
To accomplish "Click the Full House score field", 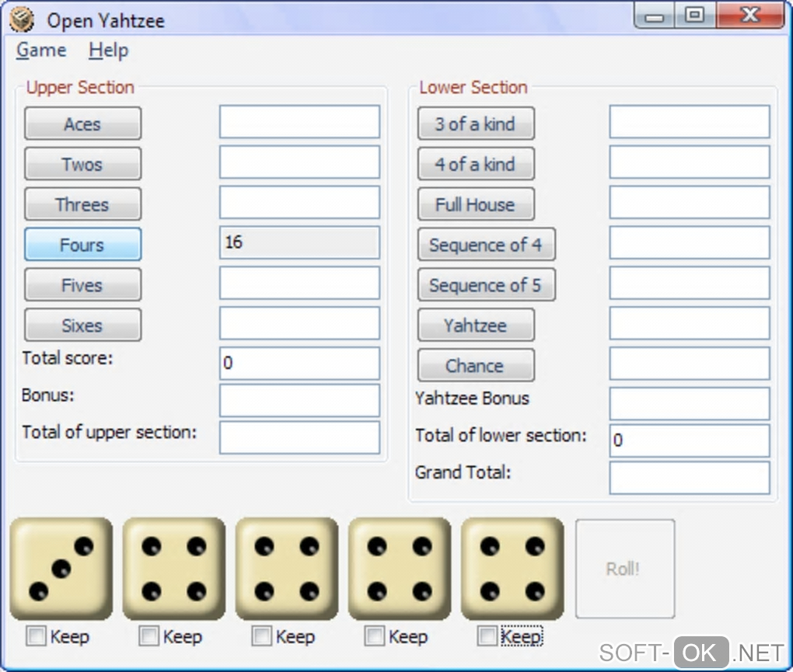I will (x=690, y=202).
